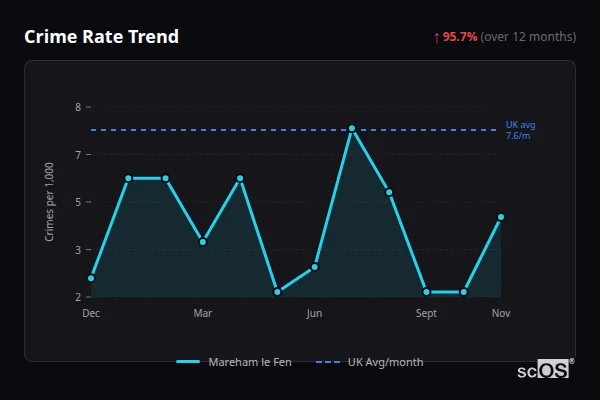This screenshot has height=400, width=600.
Task: Toggle the Mareham le Fen legend entry
Action: [234, 362]
